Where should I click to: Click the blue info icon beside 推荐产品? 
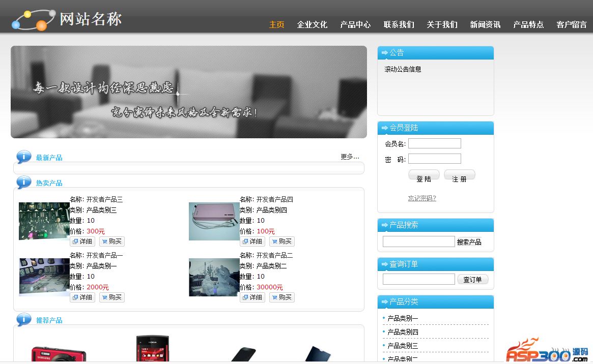click(24, 319)
